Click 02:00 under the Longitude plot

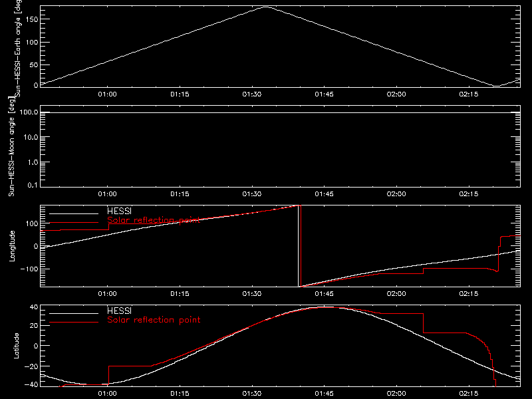point(396,293)
